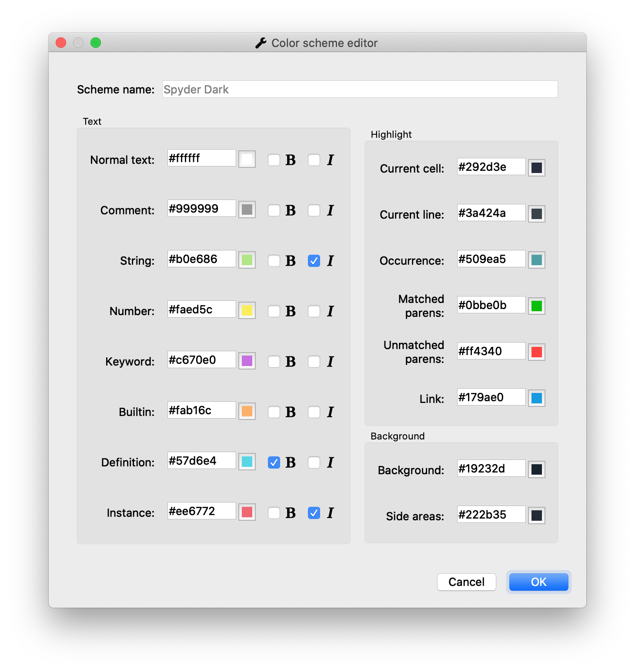Viewport: 635px width, 672px height.
Task: Pick a new String color
Action: click(x=247, y=259)
